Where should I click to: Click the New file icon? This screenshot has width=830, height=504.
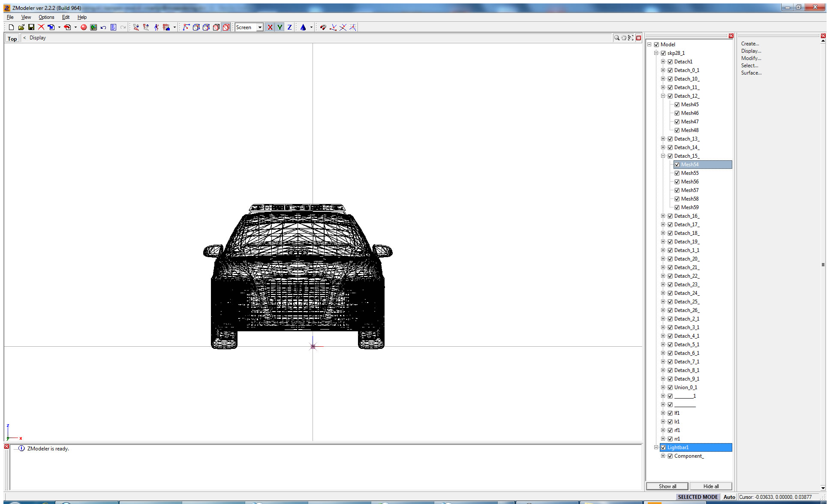pyautogui.click(x=11, y=27)
